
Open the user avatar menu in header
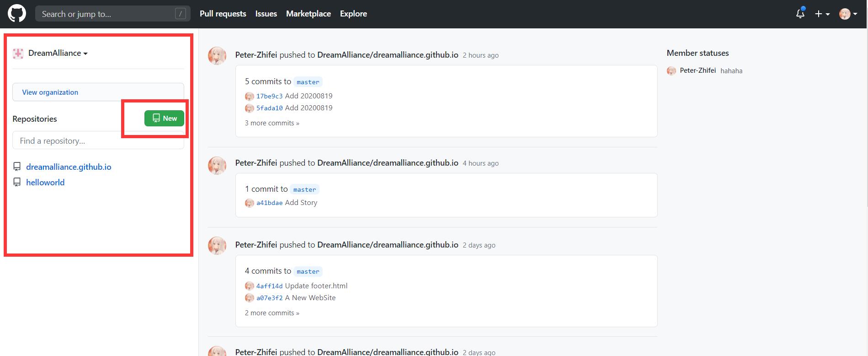(x=848, y=14)
